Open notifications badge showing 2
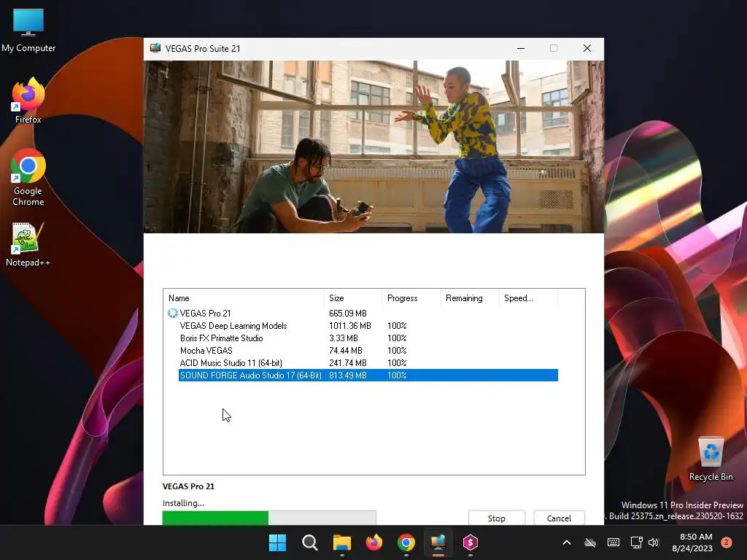The width and height of the screenshot is (747, 560). tap(726, 542)
